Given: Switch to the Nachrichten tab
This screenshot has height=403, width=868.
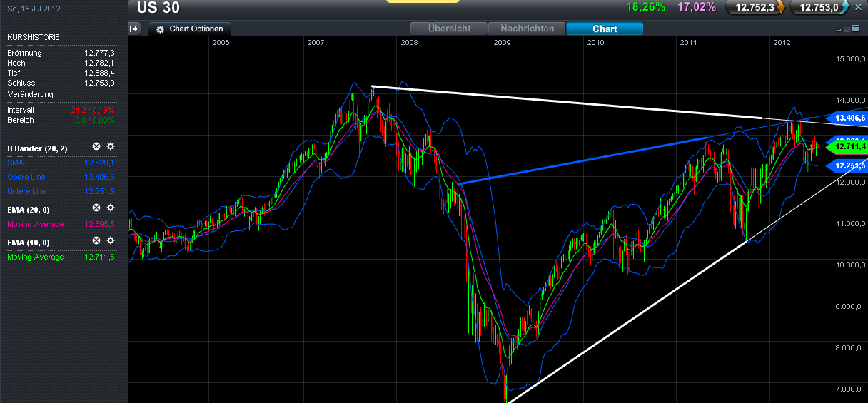Looking at the screenshot, I should click(527, 29).
